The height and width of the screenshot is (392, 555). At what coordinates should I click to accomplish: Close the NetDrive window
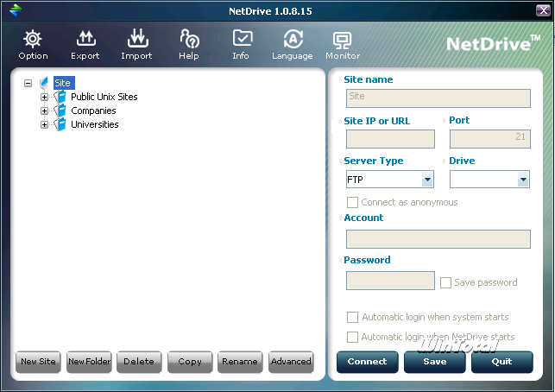(x=543, y=10)
